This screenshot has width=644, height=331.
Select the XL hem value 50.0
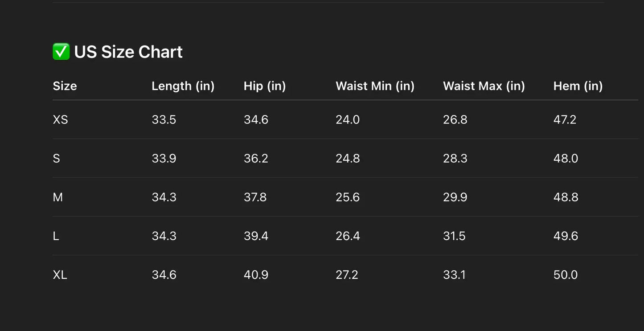point(565,275)
